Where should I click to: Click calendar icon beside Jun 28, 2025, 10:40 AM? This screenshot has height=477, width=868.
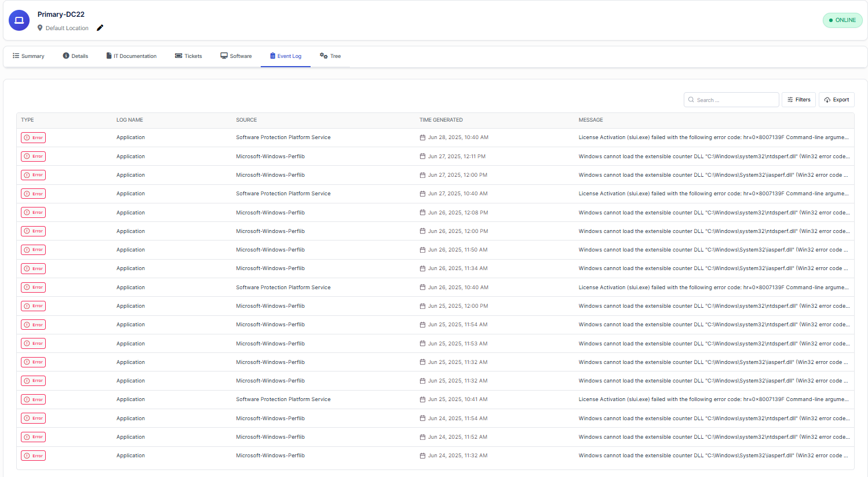[422, 137]
